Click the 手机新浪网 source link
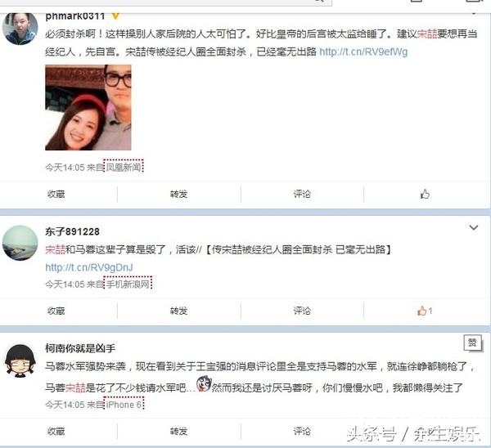Image resolution: width=491 pixels, height=448 pixels. (128, 284)
